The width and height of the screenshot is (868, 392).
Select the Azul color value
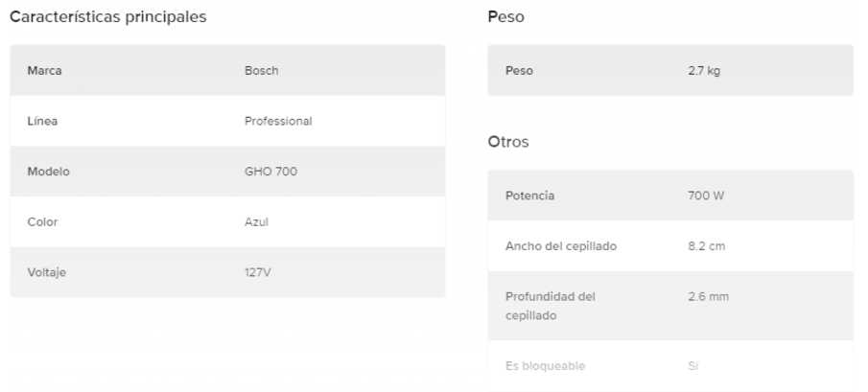coord(256,222)
